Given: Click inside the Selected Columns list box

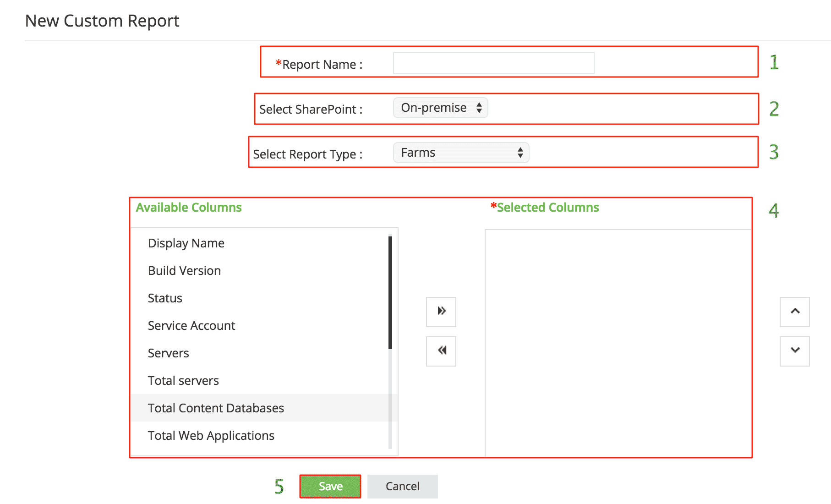Looking at the screenshot, I should tap(618, 343).
